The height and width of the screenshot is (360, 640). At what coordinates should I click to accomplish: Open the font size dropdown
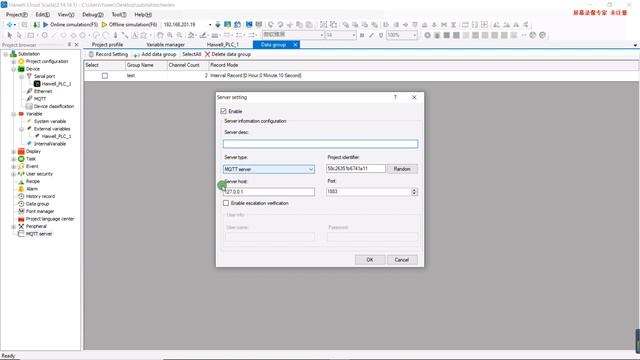click(353, 36)
